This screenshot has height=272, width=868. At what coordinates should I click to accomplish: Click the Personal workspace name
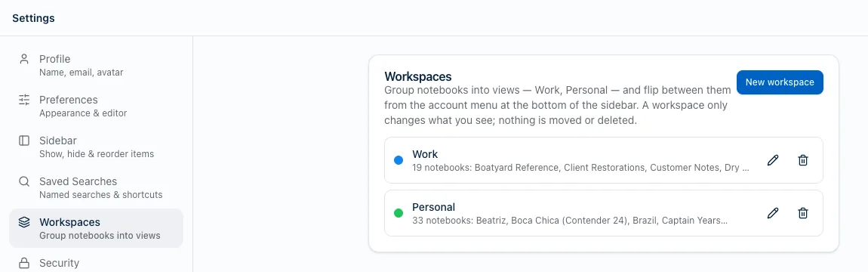[433, 207]
